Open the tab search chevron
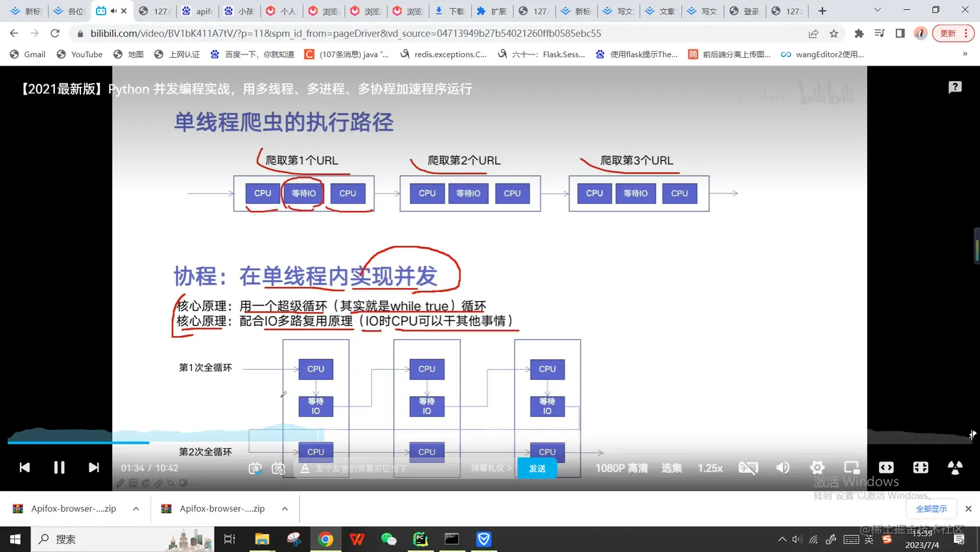 tap(877, 10)
